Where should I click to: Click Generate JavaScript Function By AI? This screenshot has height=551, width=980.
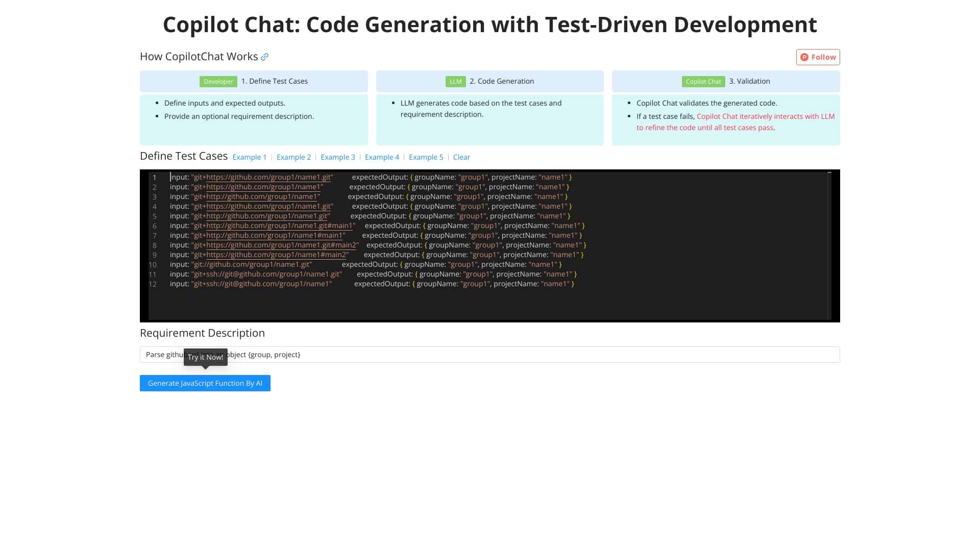click(205, 383)
